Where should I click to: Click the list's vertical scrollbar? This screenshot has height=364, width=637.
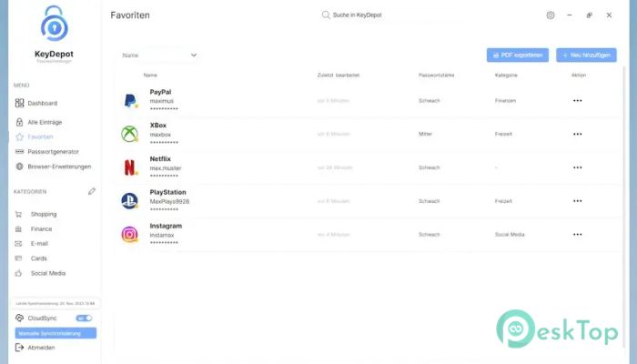pyautogui.click(x=624, y=207)
